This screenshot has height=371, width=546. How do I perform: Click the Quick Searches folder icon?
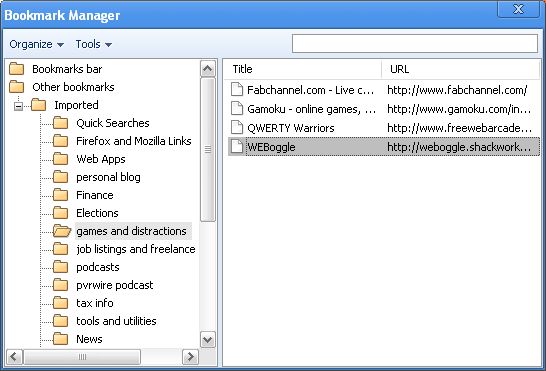[x=61, y=123]
